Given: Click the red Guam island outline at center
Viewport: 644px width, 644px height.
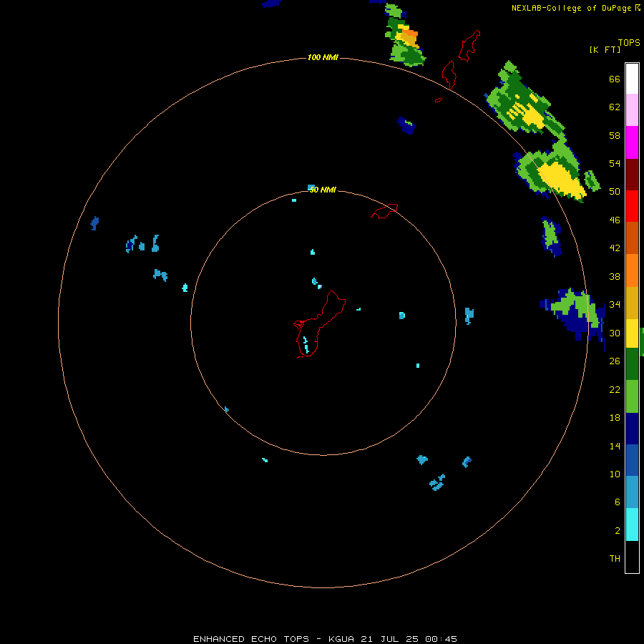Looking at the screenshot, I should pyautogui.click(x=319, y=324).
